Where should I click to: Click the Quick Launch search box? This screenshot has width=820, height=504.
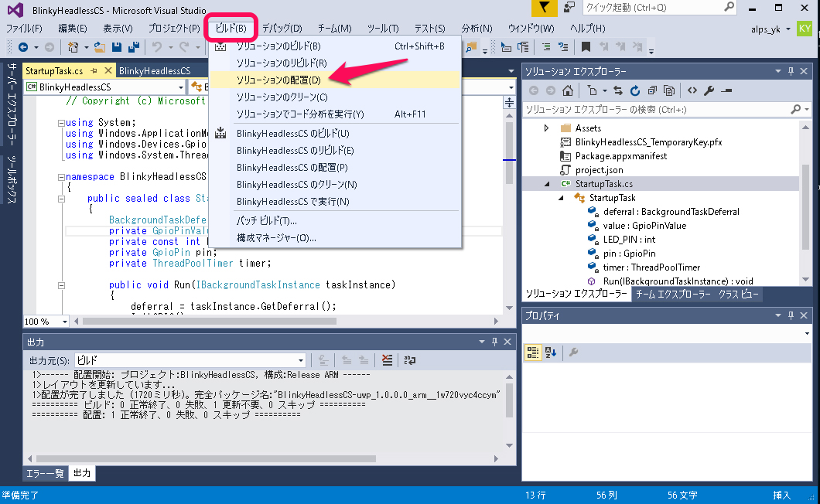659,7
